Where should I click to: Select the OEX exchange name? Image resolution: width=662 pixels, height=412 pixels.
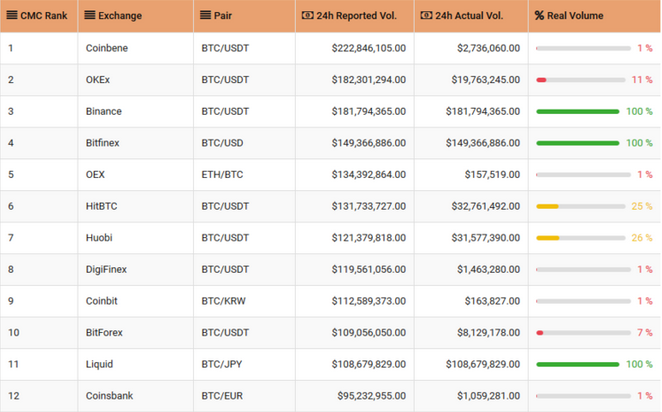click(x=95, y=175)
